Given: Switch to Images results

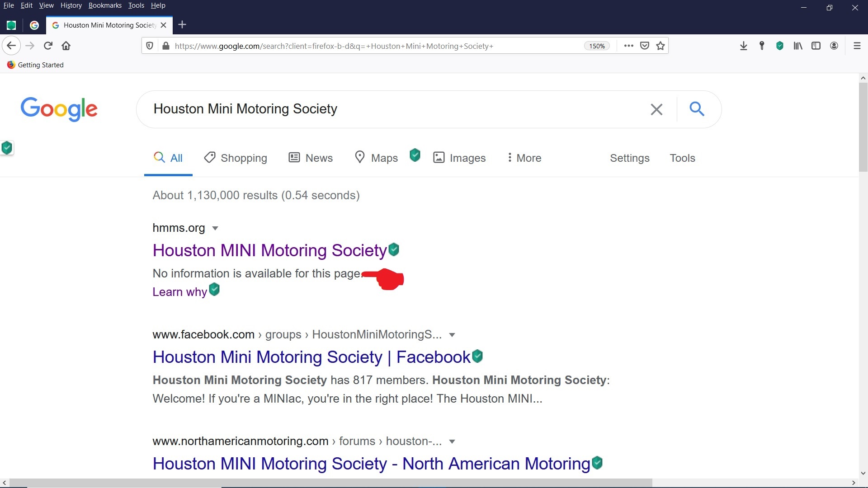Looking at the screenshot, I should point(459,158).
